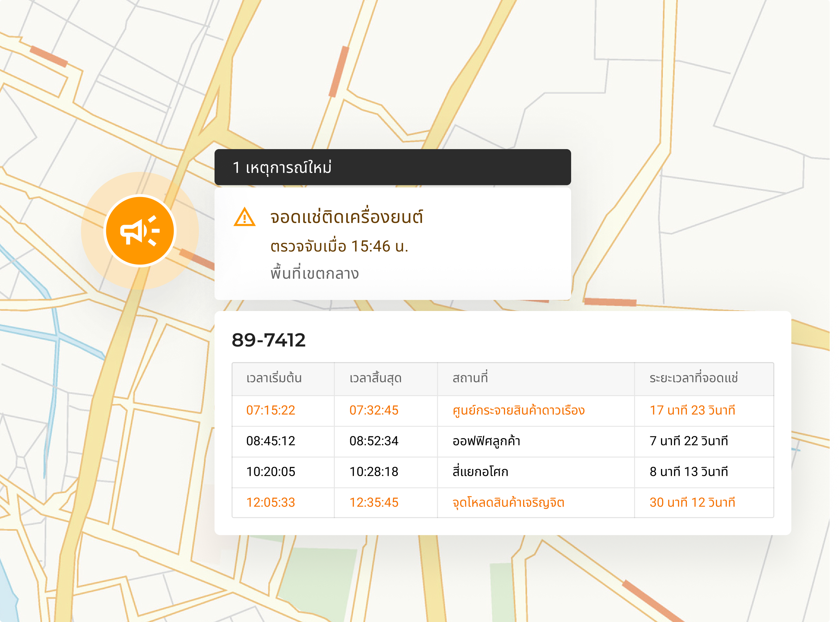Select start time "08:45:12"
Screen dimensions: 840x622
[270, 441]
